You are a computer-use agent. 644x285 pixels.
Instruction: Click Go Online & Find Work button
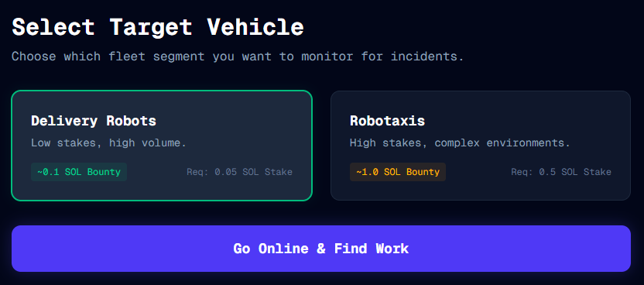pos(321,249)
